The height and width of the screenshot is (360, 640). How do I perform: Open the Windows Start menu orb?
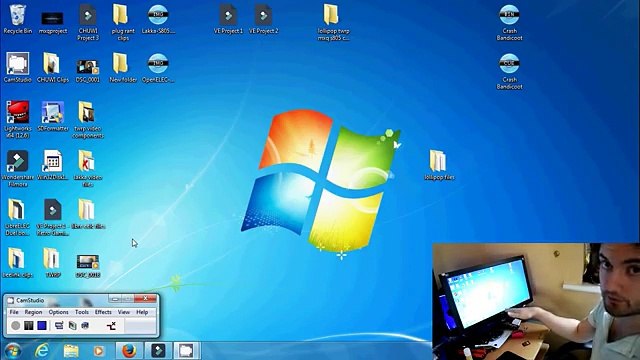click(13, 351)
